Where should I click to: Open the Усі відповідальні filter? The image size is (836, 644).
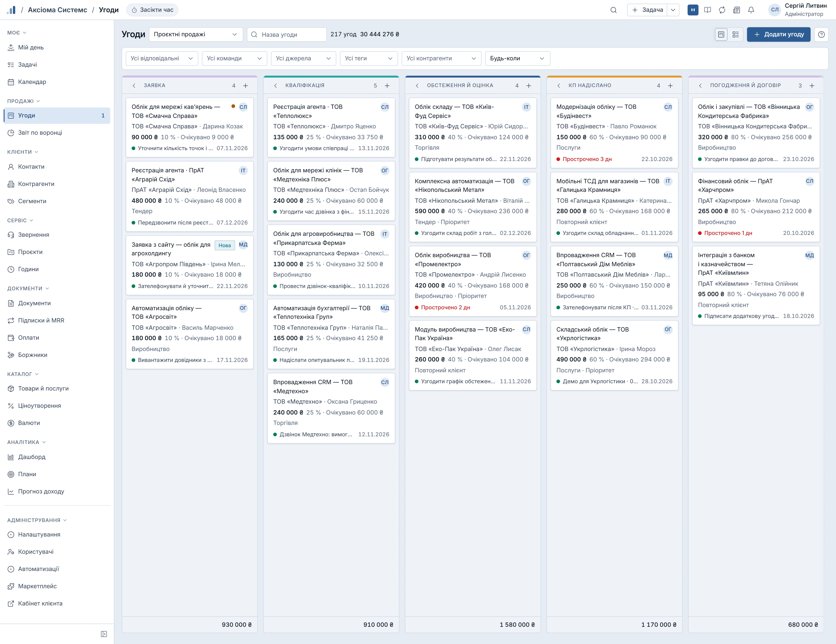click(x=162, y=59)
